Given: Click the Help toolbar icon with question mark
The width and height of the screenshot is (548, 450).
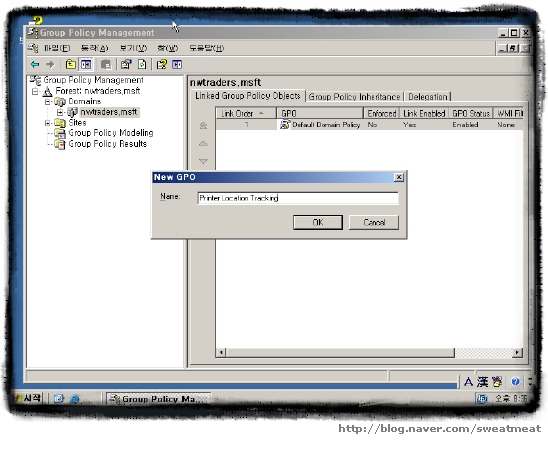Looking at the screenshot, I should click(161, 64).
